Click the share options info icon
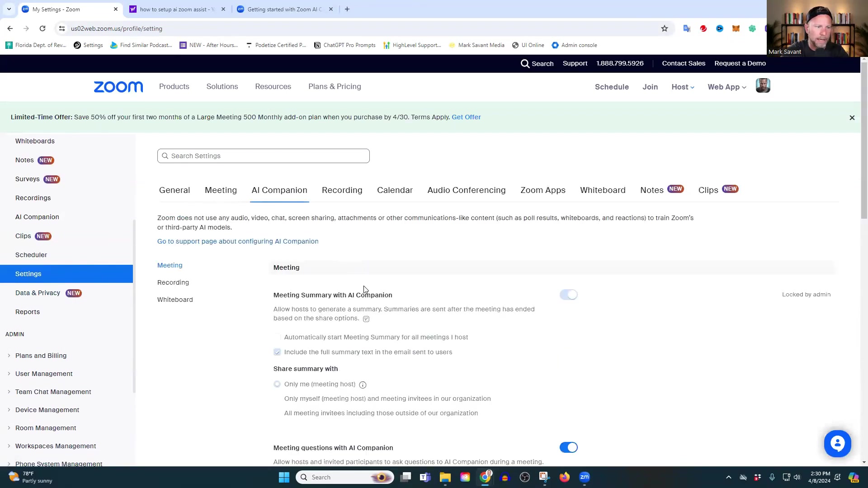This screenshot has height=488, width=868. point(366,319)
